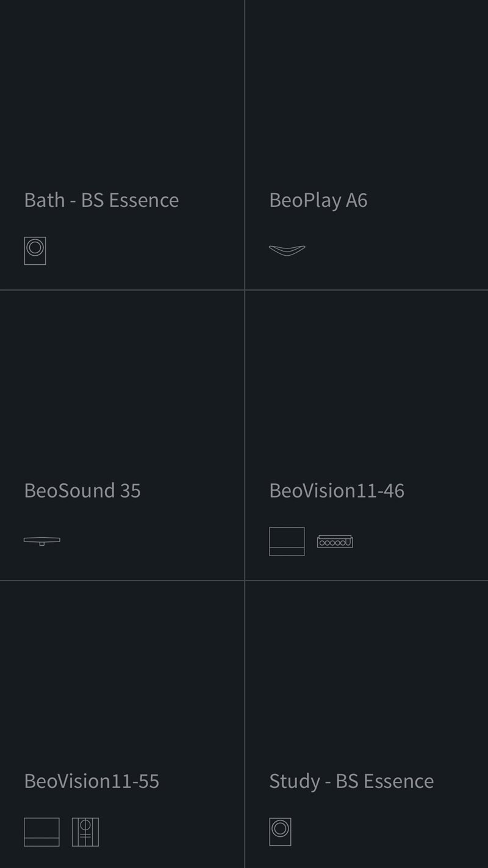Screen dimensions: 488x868
Task: Click the BeoSound 35 bar-shaped icon
Action: tap(42, 541)
